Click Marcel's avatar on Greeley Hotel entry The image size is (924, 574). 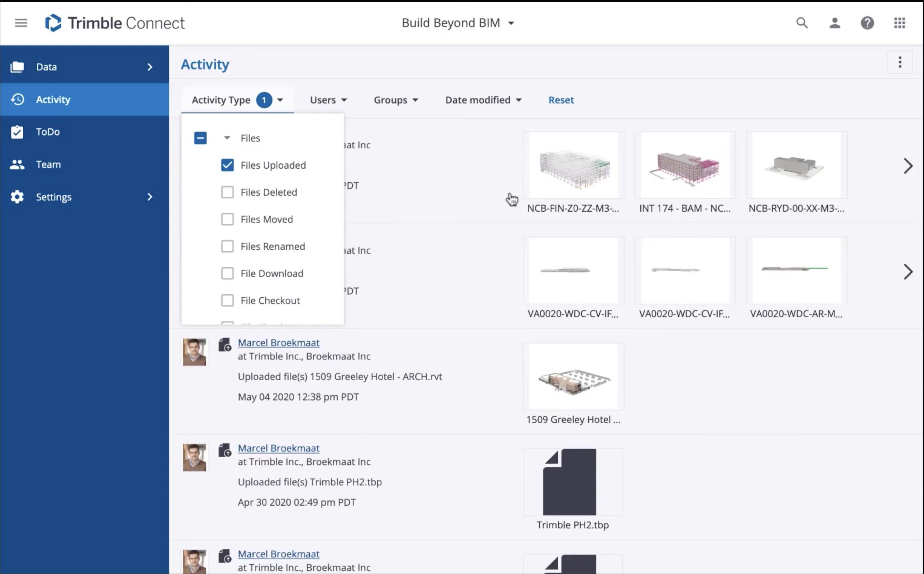point(194,352)
